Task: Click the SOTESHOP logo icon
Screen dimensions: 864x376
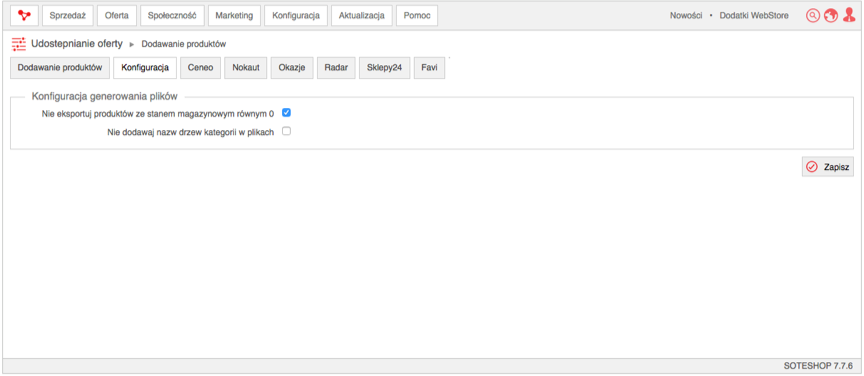Action: (x=24, y=15)
